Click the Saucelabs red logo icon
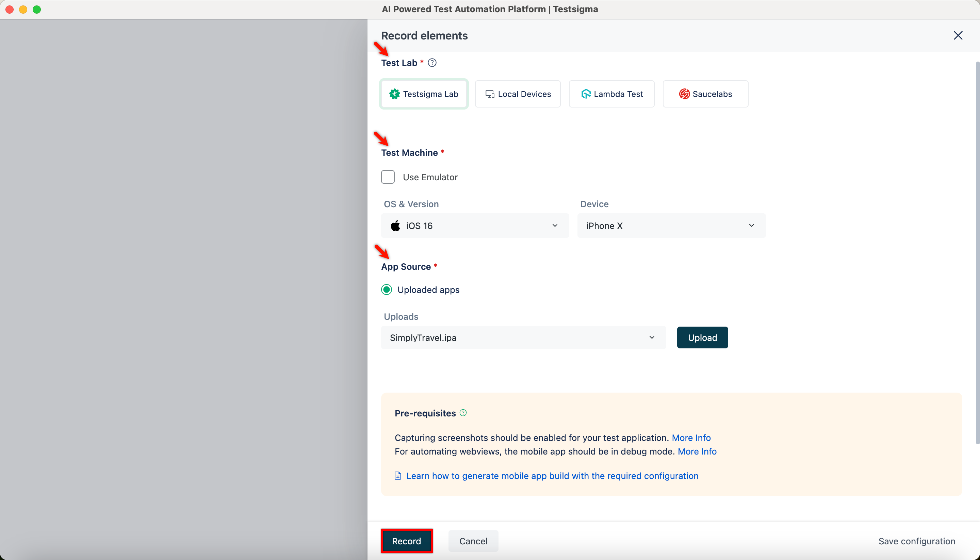980x560 pixels. (x=684, y=94)
